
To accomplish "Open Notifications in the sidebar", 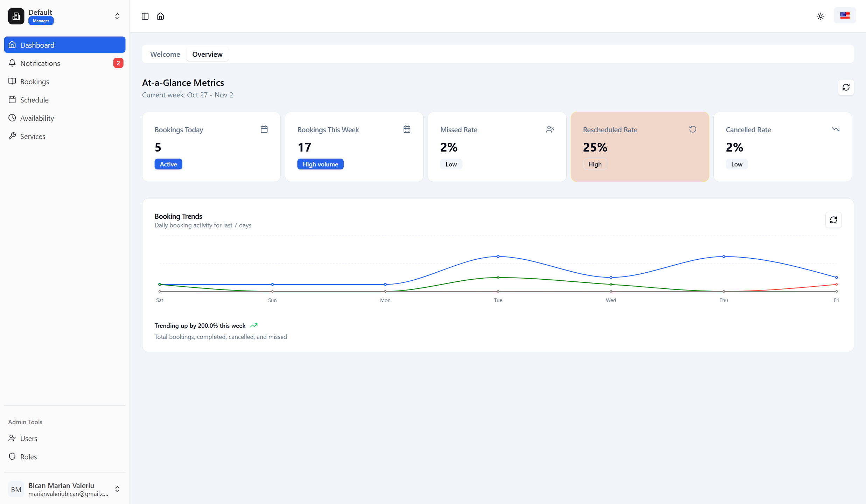I will (40, 63).
